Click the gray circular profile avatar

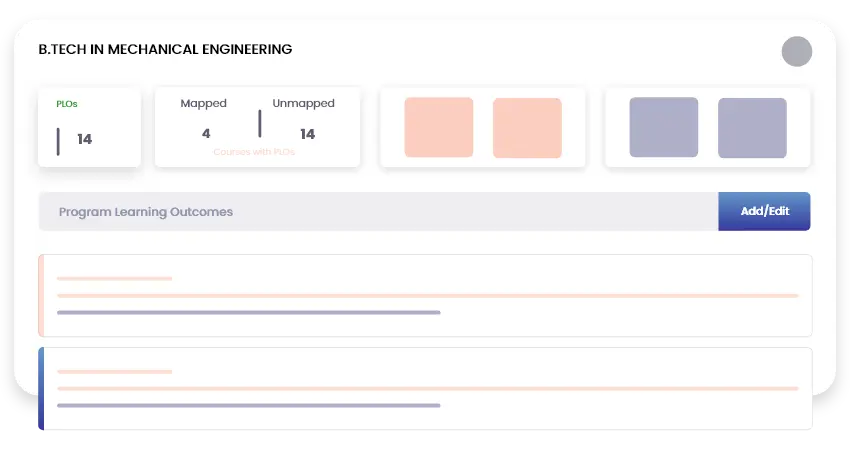796,52
